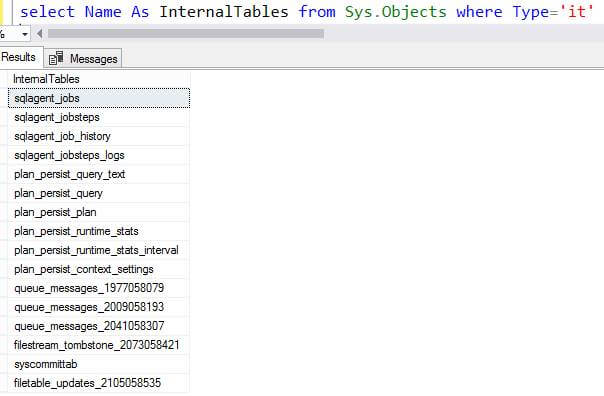The height and width of the screenshot is (396, 604).
Task: Click the word InternalTables in the query
Action: pos(224,12)
